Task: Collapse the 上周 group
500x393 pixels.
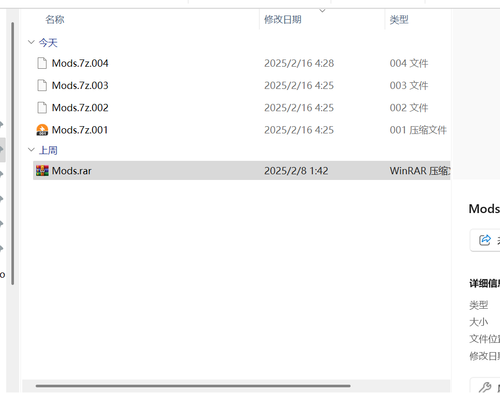Action: (31, 150)
